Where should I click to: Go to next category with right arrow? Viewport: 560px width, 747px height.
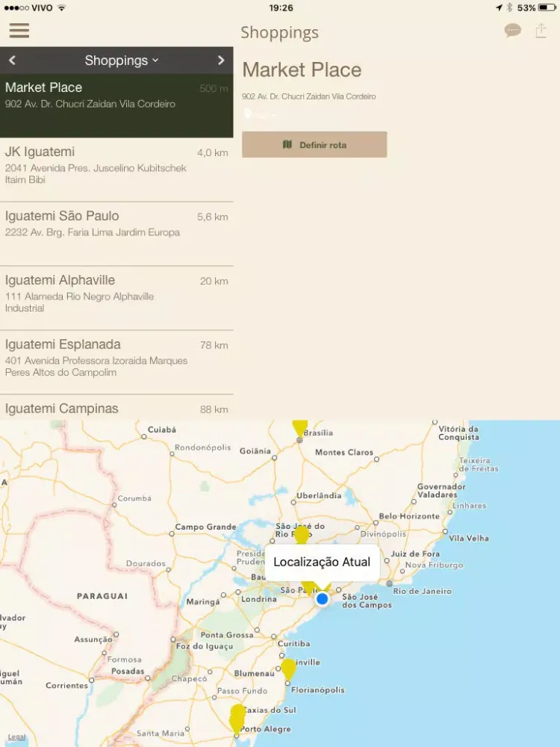pyautogui.click(x=221, y=60)
